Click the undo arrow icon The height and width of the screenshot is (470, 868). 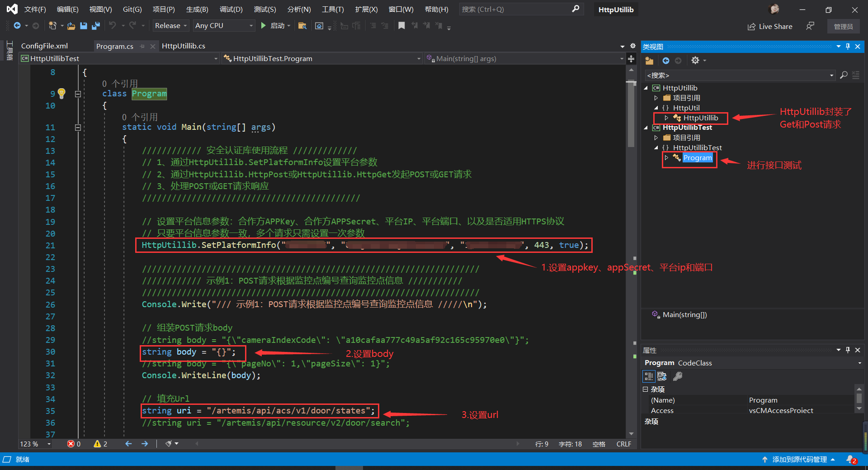113,26
